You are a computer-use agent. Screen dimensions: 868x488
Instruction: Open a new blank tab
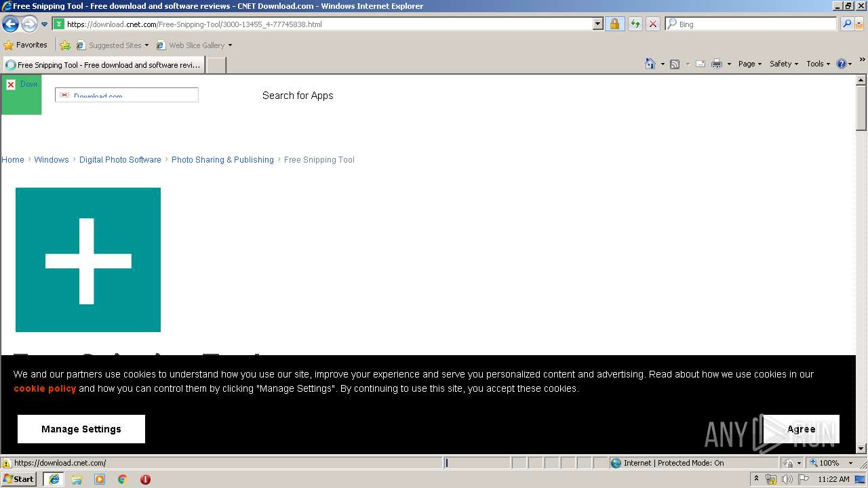pyautogui.click(x=216, y=65)
